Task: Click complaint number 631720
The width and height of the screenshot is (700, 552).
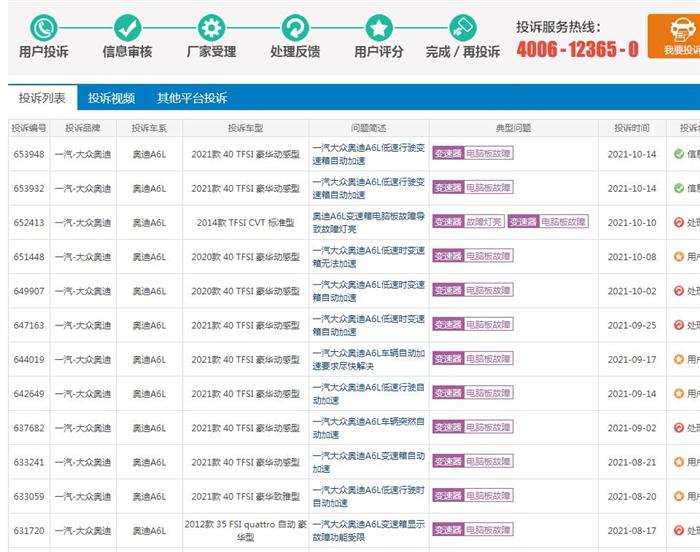Action: 29,531
